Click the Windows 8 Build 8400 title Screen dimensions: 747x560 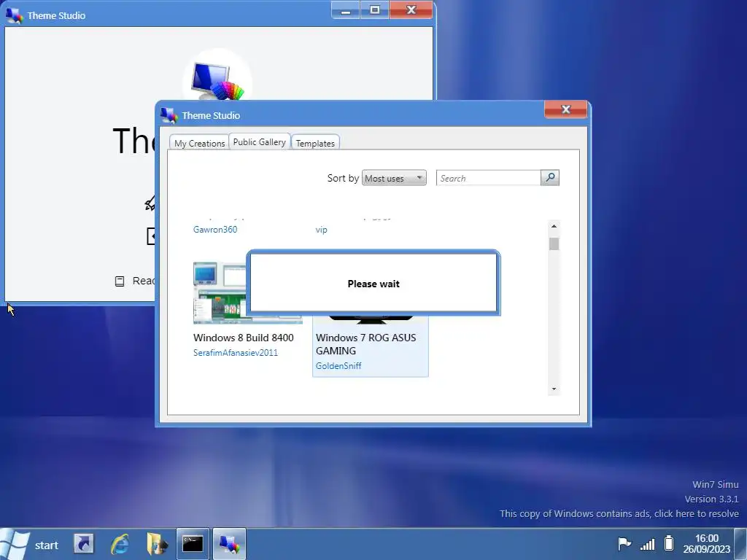pyautogui.click(x=244, y=338)
